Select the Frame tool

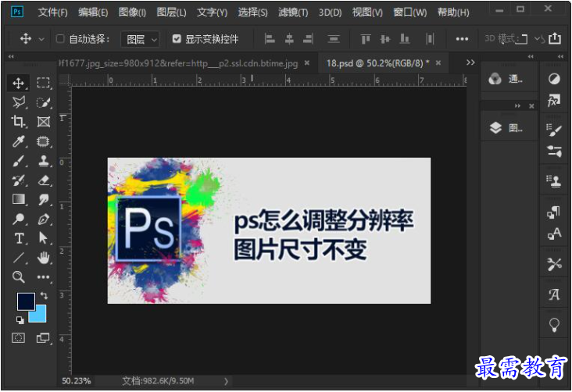tap(44, 122)
